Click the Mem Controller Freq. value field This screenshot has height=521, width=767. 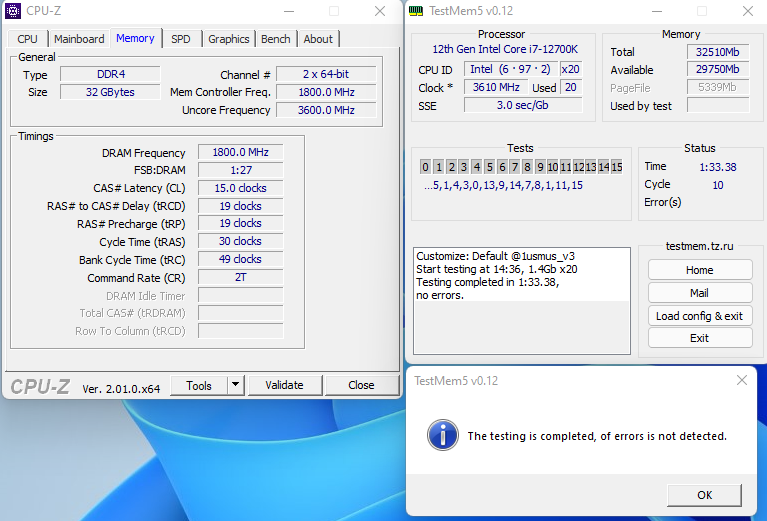pyautogui.click(x=326, y=92)
